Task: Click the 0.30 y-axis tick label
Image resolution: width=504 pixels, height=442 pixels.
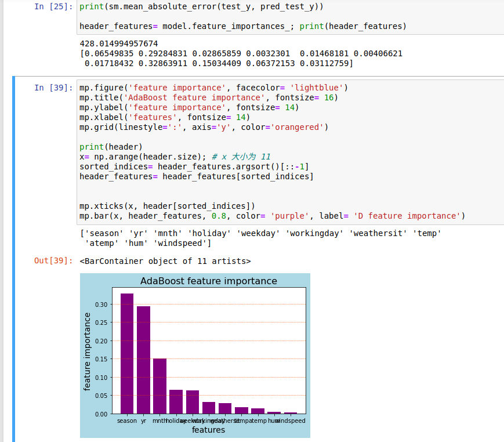Action: (101, 305)
